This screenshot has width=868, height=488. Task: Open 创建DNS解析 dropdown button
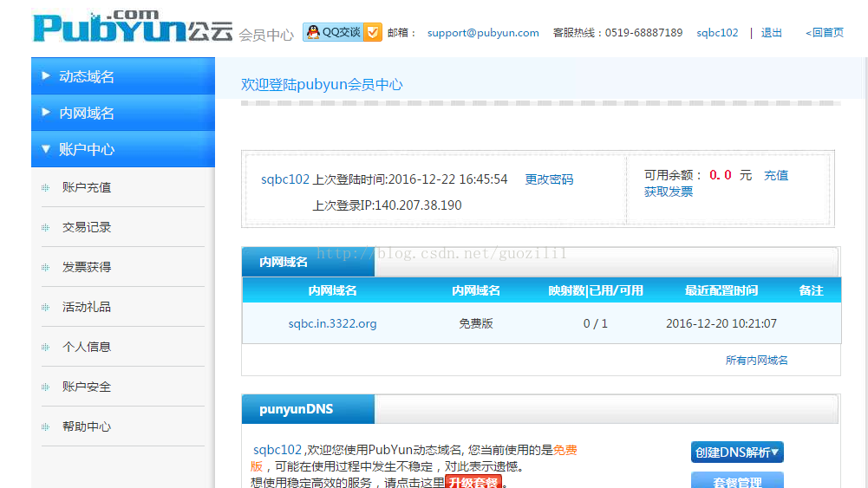click(737, 452)
